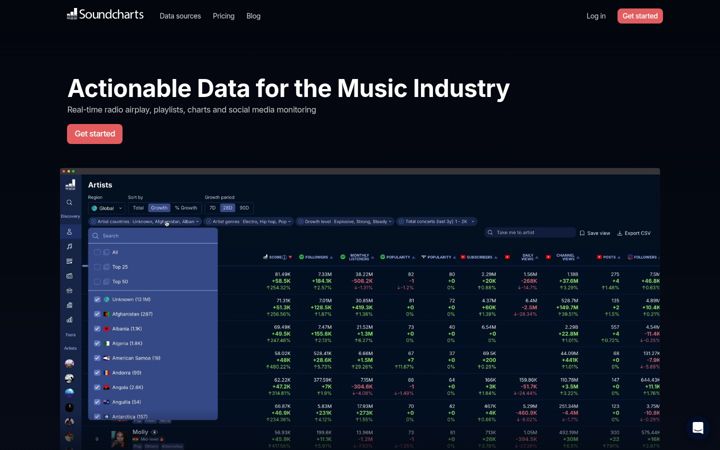Click the globe icon in Region selector

click(x=94, y=208)
